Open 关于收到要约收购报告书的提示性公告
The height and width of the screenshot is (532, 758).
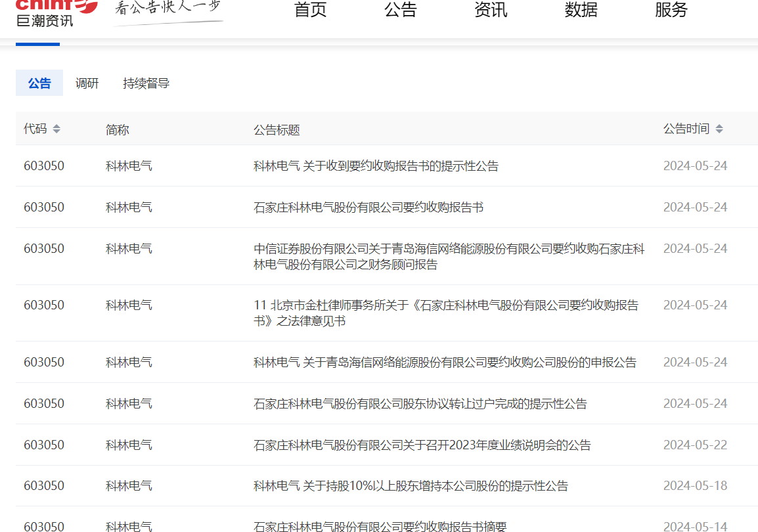pos(376,166)
